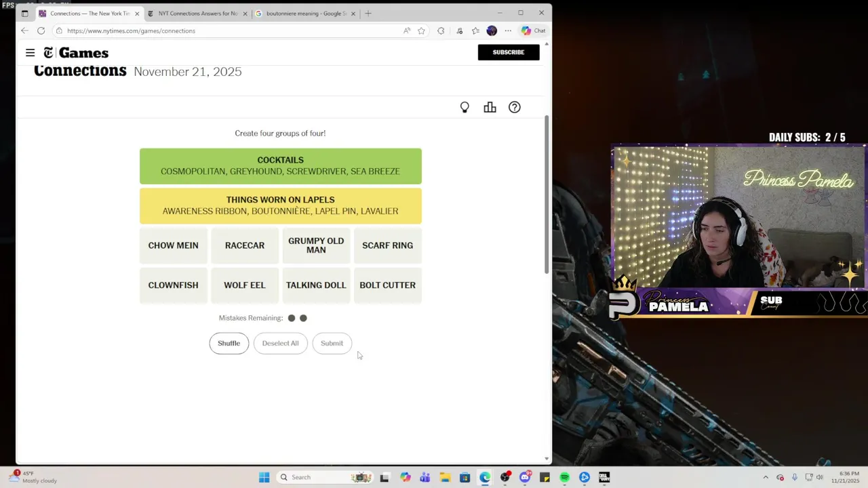This screenshot has width=868, height=488.
Task: Select the TALKING DOLL tile
Action: click(316, 285)
